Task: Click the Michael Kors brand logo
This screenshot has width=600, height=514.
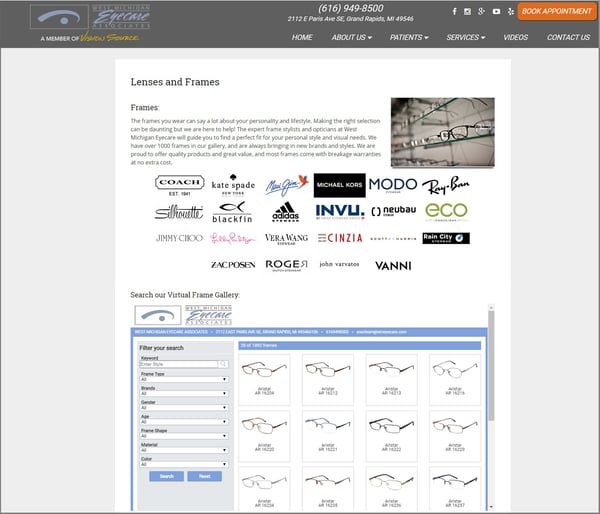Action: pyautogui.click(x=339, y=185)
